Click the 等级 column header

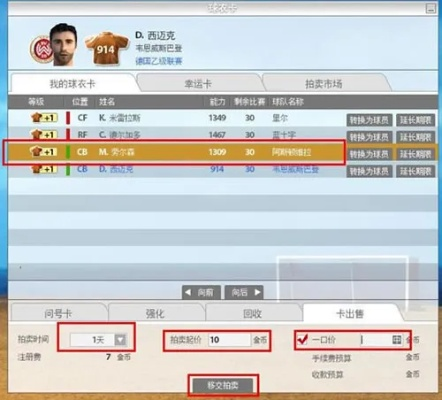click(x=36, y=102)
